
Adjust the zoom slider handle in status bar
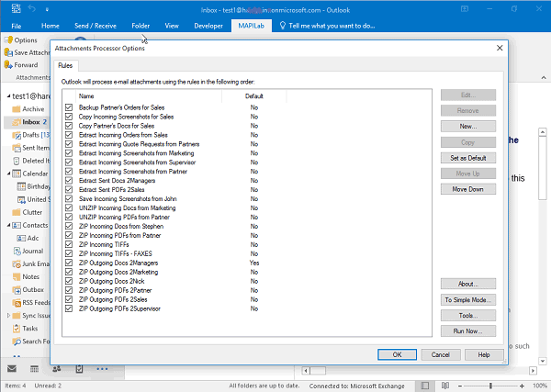(490, 386)
